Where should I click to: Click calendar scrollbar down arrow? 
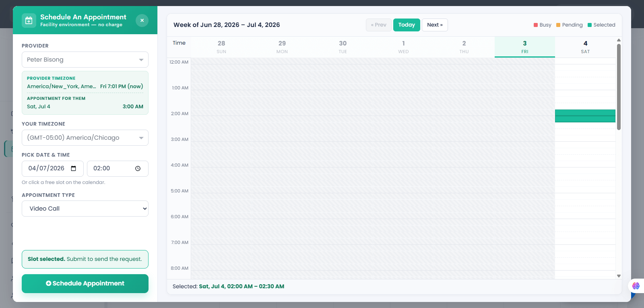tap(619, 276)
